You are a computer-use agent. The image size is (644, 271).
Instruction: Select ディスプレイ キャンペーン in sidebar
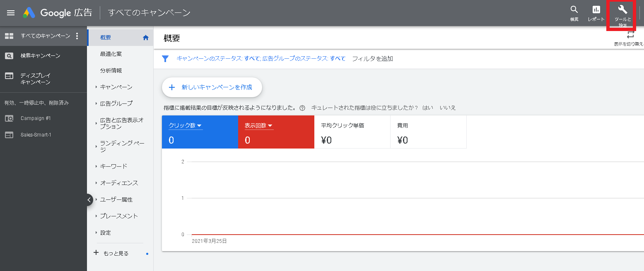36,79
